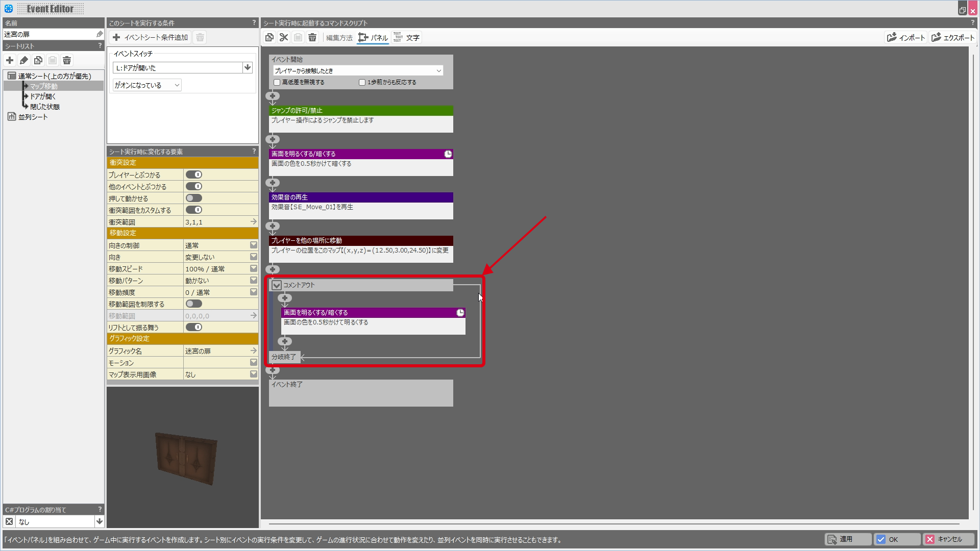Image resolution: width=980 pixels, height=551 pixels.
Task: Check 高低差を無視する checkbox
Action: click(x=277, y=82)
